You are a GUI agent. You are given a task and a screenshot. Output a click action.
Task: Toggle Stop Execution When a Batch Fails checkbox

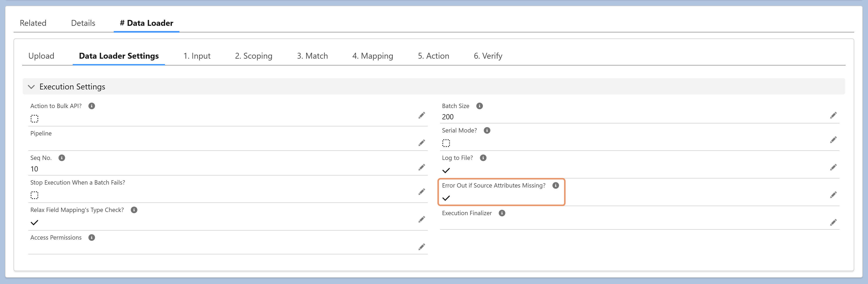coord(34,195)
